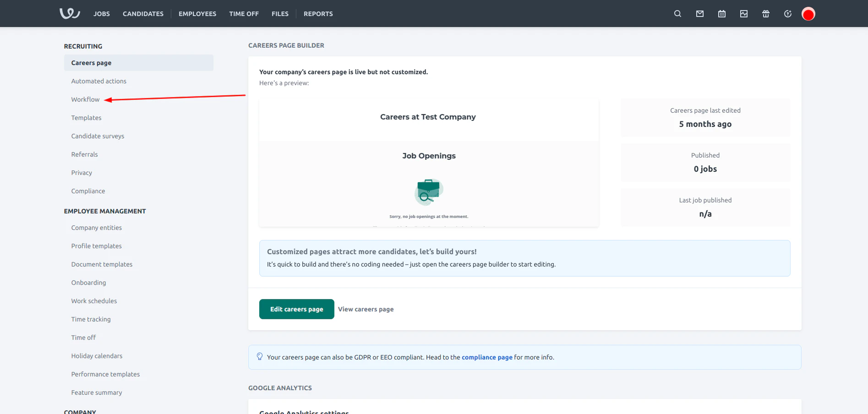Open the global search
868x414 pixels.
tap(677, 14)
